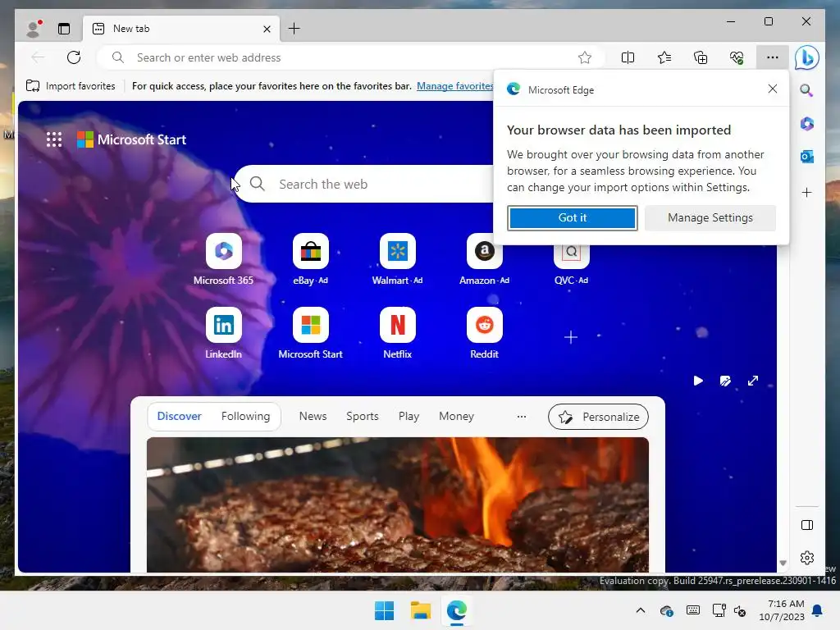Open Browser essentials heart icon

pyautogui.click(x=737, y=57)
